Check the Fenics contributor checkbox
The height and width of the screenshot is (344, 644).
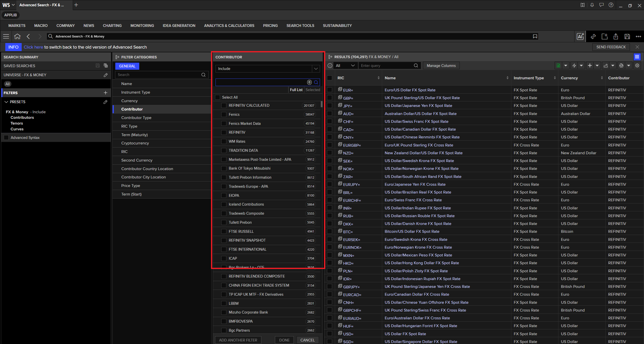[224, 114]
